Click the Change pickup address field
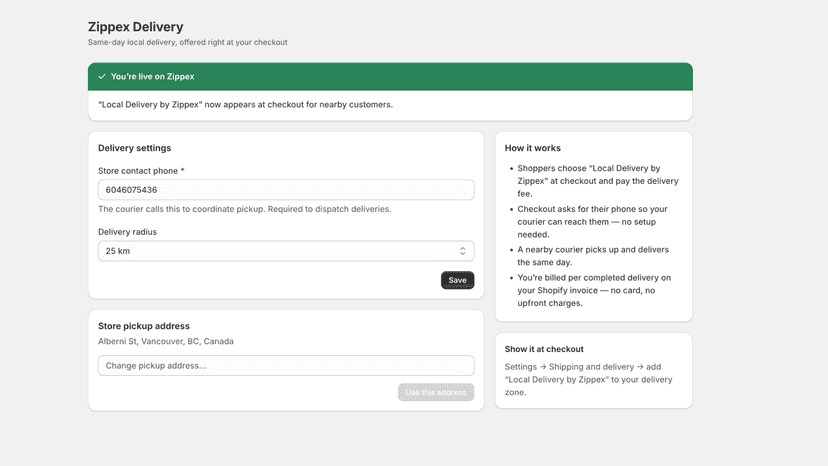The height and width of the screenshot is (466, 828). [286, 366]
